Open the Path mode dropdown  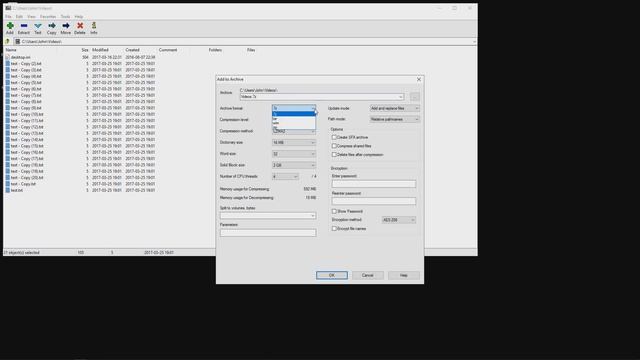click(x=394, y=119)
